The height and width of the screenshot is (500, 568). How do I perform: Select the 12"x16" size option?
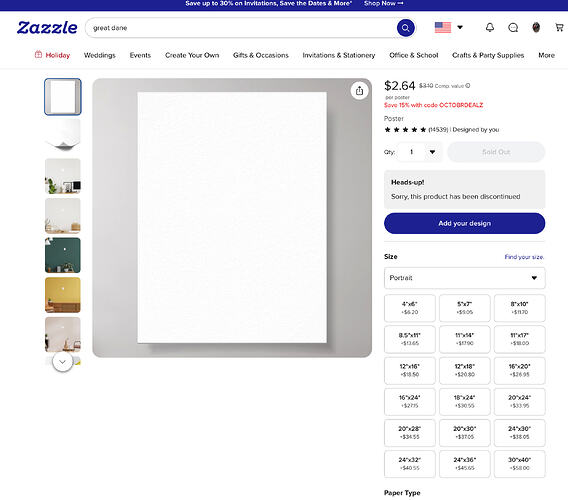tap(409, 370)
